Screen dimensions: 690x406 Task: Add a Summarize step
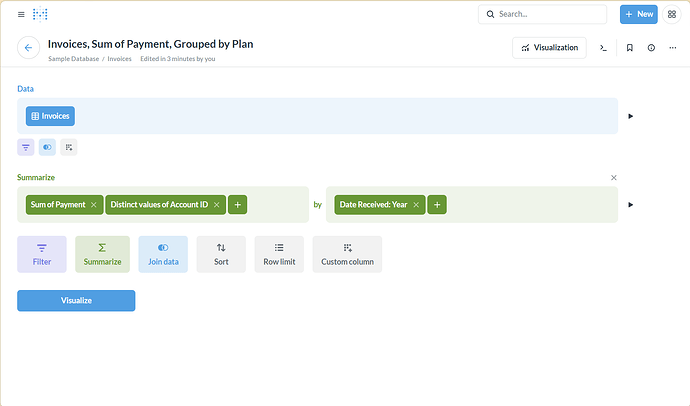coord(103,254)
